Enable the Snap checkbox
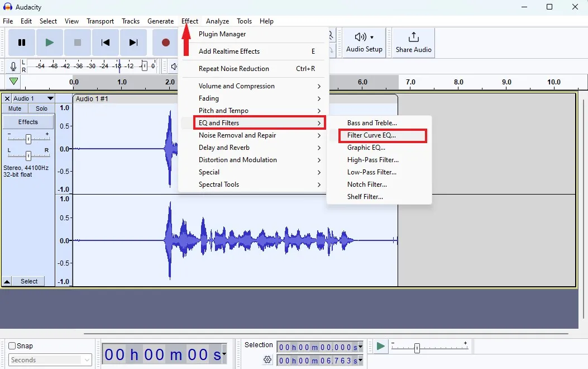This screenshot has height=369, width=588. click(12, 346)
